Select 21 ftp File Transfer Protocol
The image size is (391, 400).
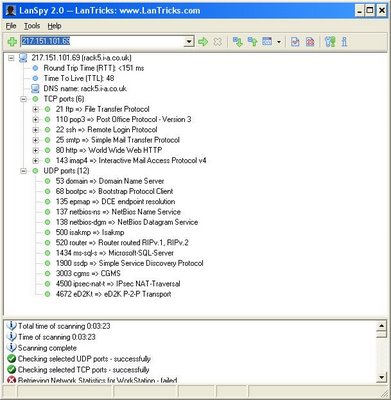click(x=103, y=109)
